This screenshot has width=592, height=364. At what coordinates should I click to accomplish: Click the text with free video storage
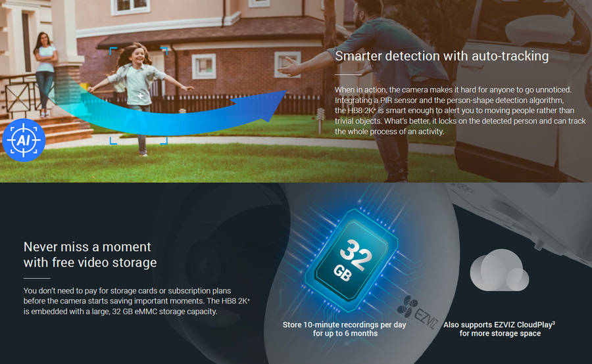point(90,263)
